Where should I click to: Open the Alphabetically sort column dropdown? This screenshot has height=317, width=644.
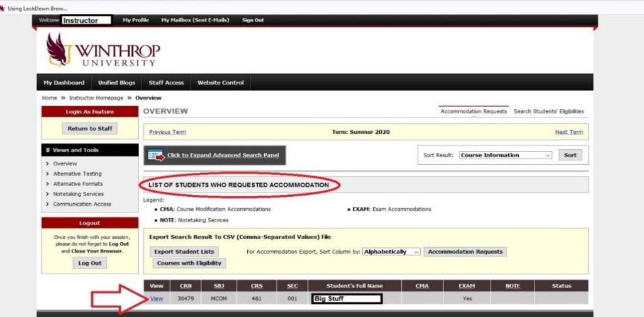(x=391, y=252)
